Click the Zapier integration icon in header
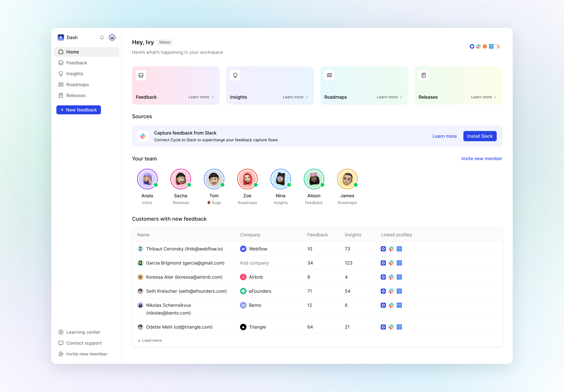Viewport: 564px width, 392px height. pyautogui.click(x=485, y=46)
